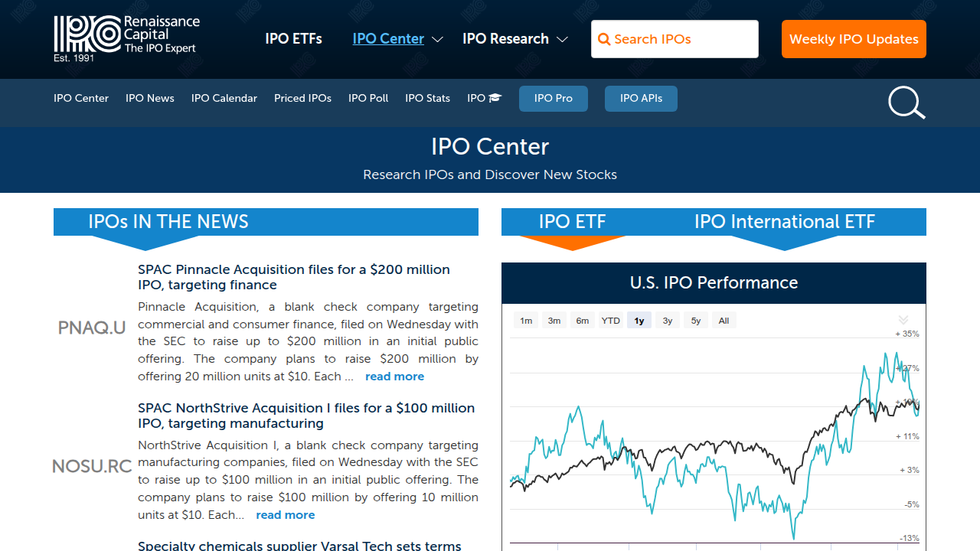Open the IPO ETFs menu
Viewport: 980px width, 551px height.
(293, 39)
